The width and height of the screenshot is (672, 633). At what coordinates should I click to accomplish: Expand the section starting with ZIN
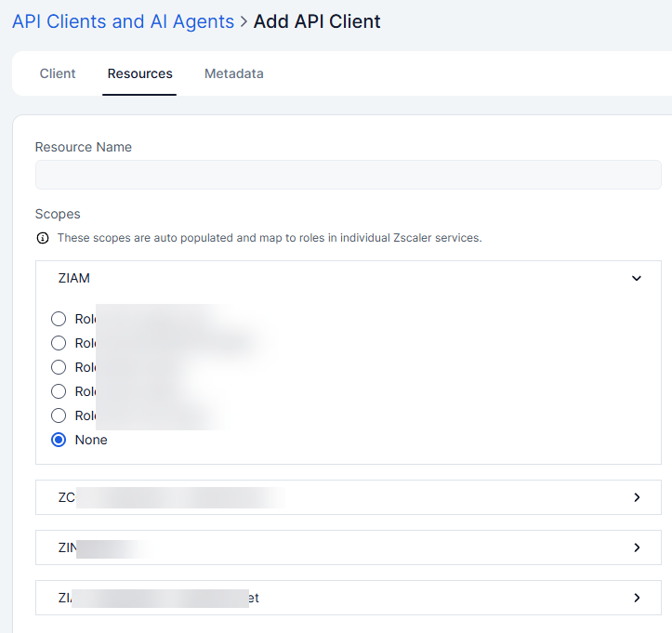348,547
